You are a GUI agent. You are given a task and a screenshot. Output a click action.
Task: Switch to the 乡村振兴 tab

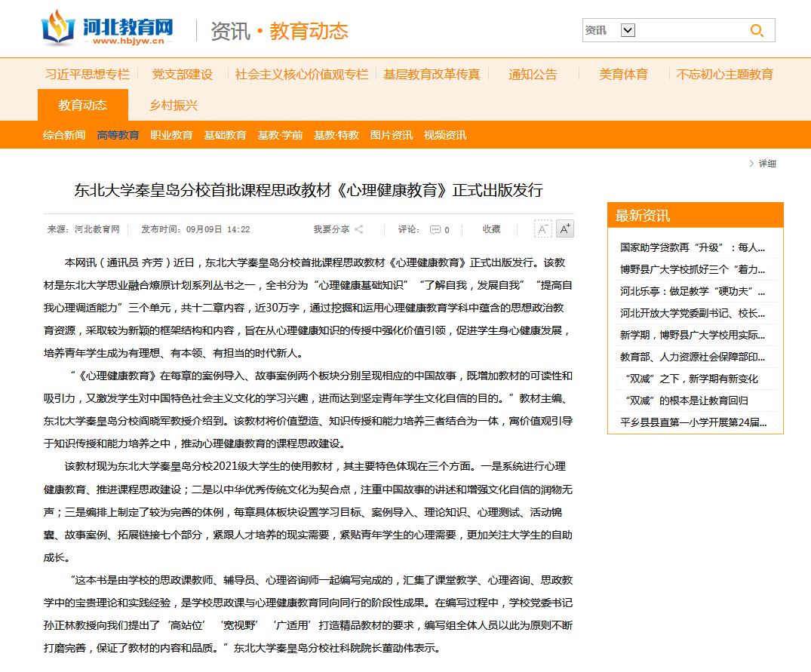[x=174, y=106]
